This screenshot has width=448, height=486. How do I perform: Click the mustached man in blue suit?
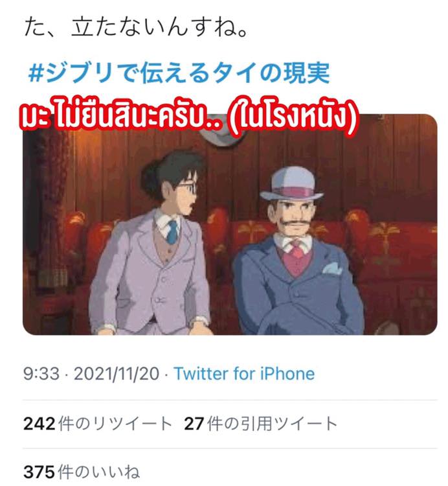(x=297, y=254)
